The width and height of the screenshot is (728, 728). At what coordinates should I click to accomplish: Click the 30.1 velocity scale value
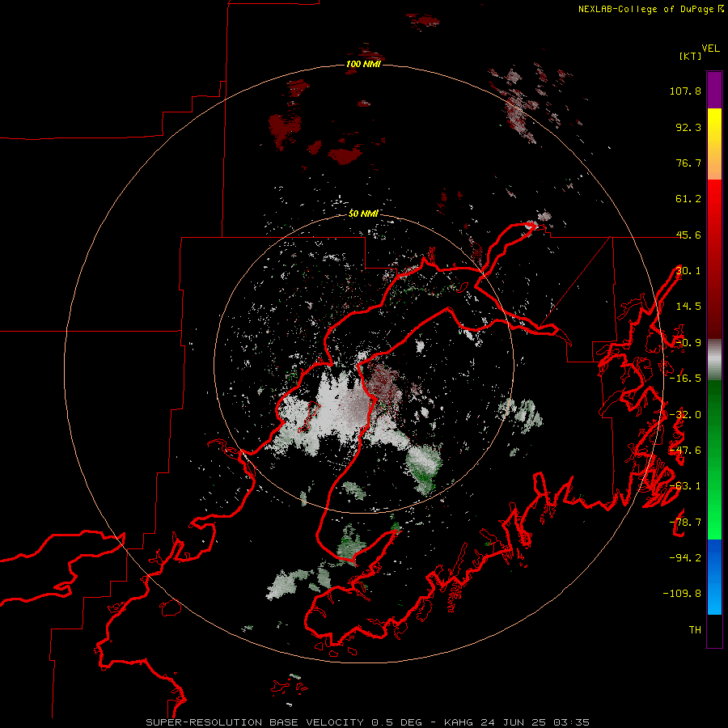click(x=688, y=271)
